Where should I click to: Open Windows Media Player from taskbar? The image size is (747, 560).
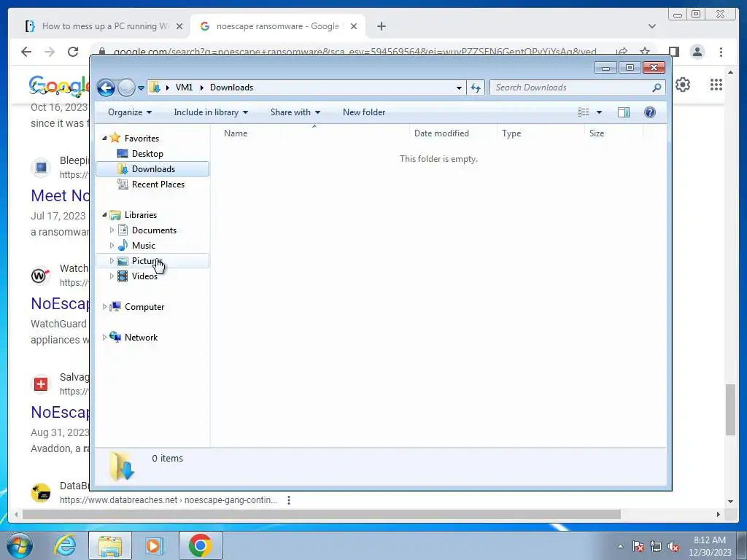coord(154,545)
